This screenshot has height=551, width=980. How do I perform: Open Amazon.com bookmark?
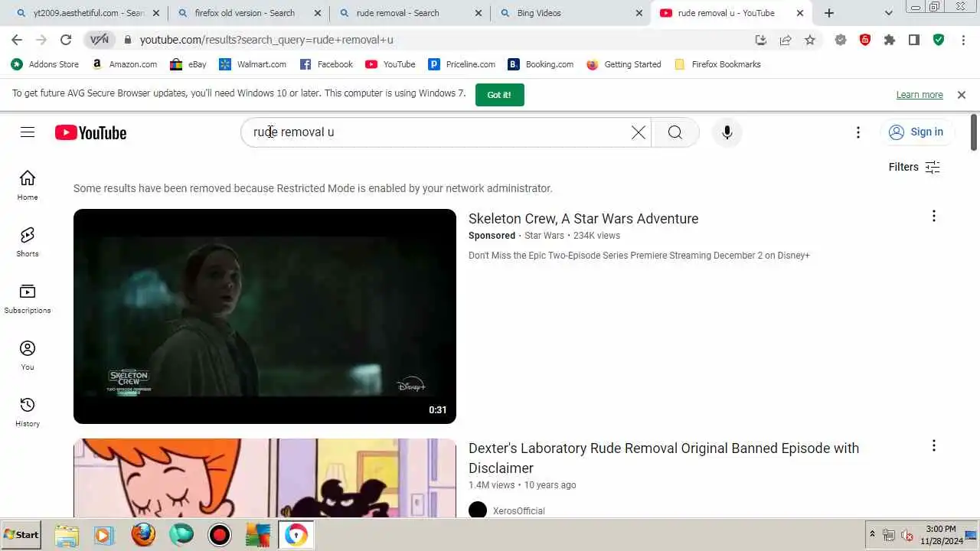tap(124, 64)
